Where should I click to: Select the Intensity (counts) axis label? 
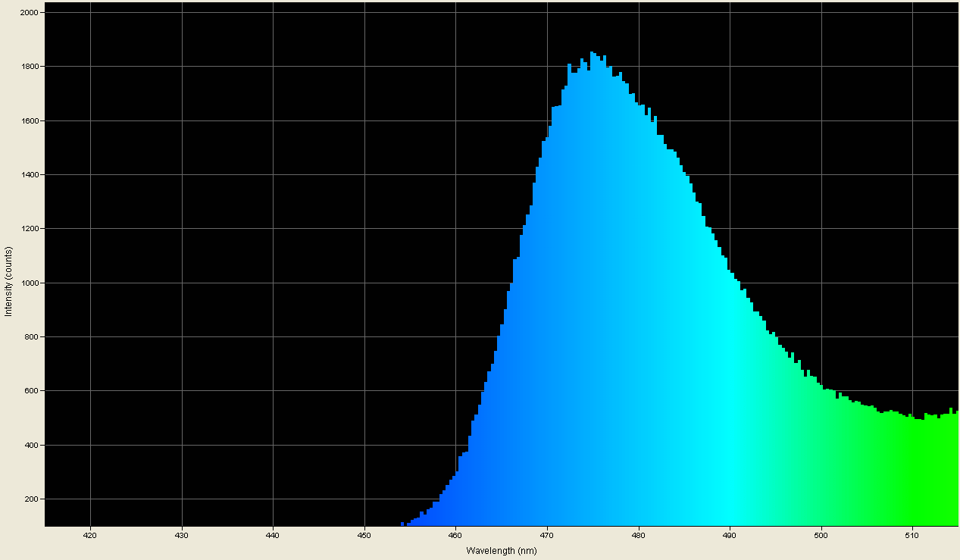click(8, 280)
